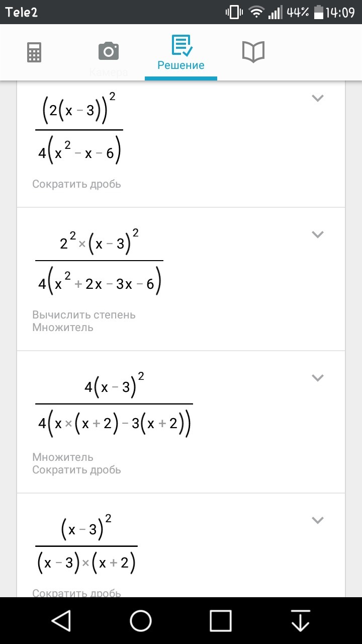Tap the Android back triangle button
Viewport: 362px width, 644px height.
pyautogui.click(x=61, y=620)
